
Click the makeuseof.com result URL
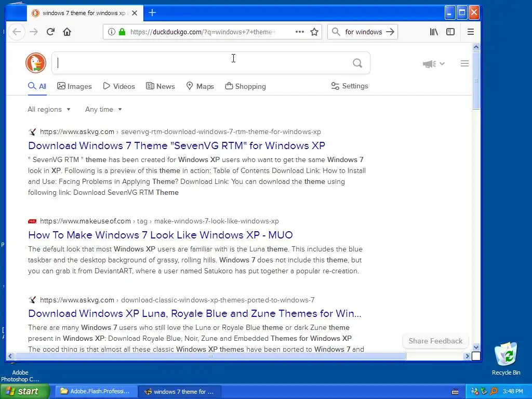159,221
